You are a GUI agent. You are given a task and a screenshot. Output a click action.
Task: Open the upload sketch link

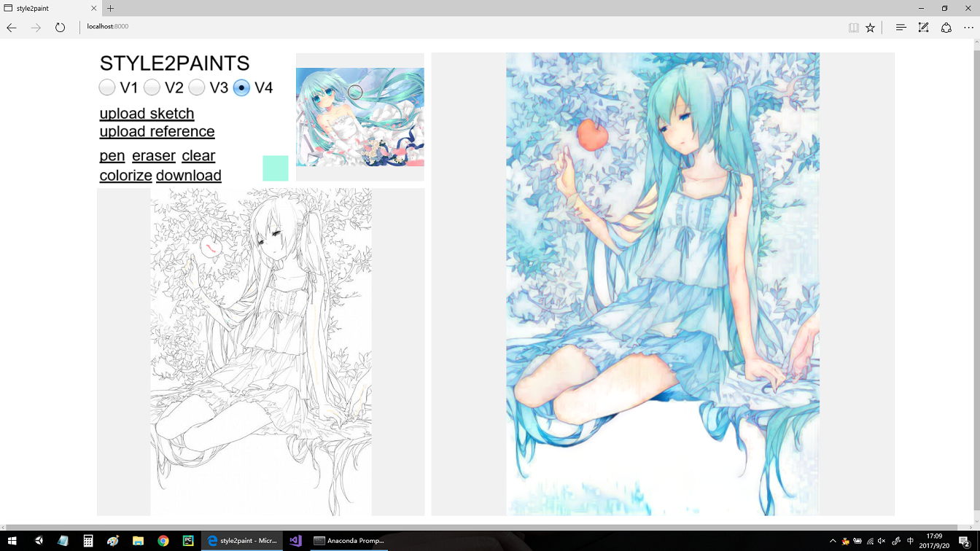(147, 114)
